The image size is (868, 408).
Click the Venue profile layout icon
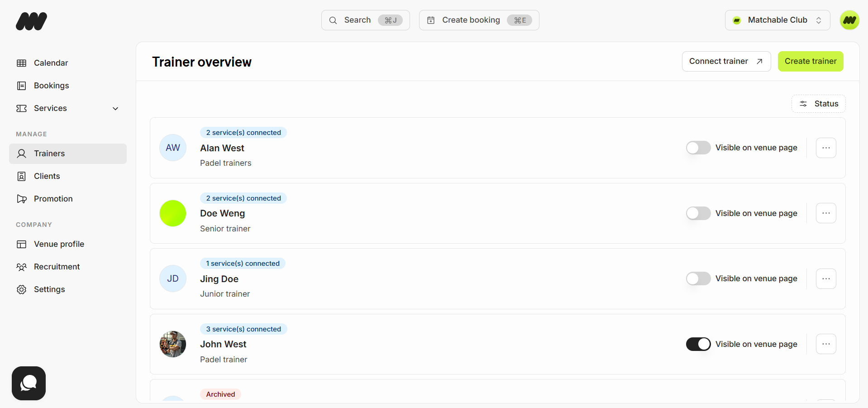pyautogui.click(x=21, y=244)
